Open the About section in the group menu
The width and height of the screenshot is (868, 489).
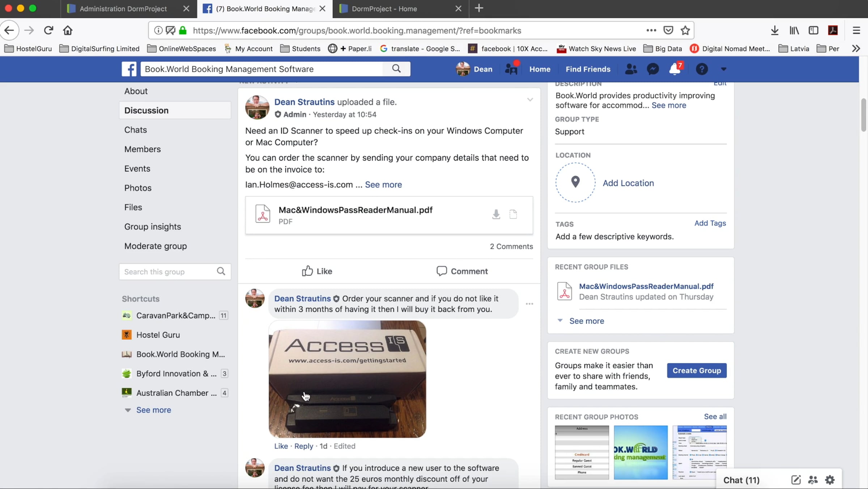(136, 91)
